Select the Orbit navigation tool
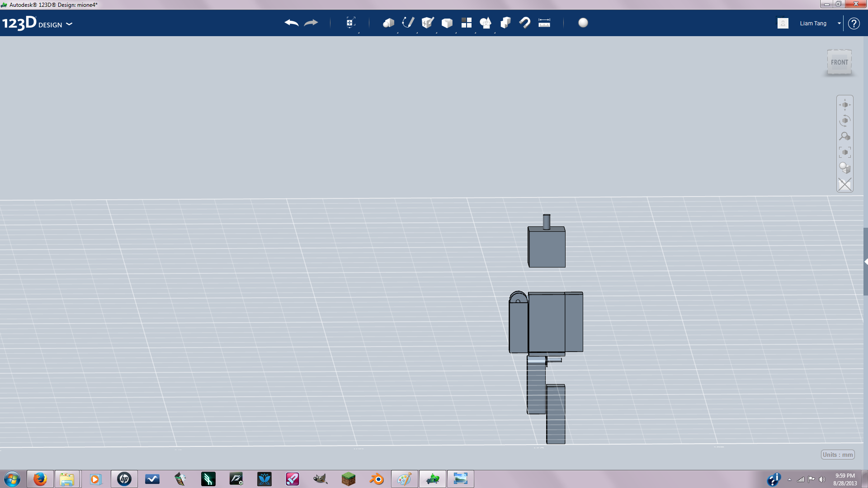The width and height of the screenshot is (868, 488). tap(845, 121)
